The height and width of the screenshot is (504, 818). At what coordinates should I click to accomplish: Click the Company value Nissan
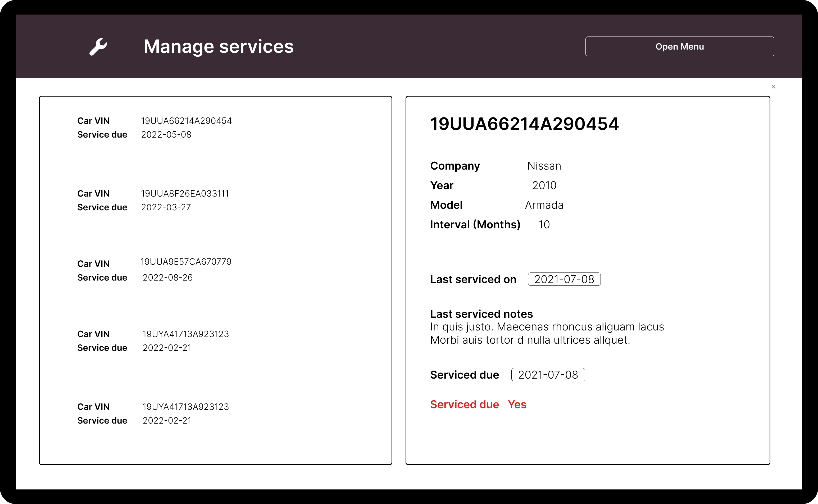coord(544,166)
